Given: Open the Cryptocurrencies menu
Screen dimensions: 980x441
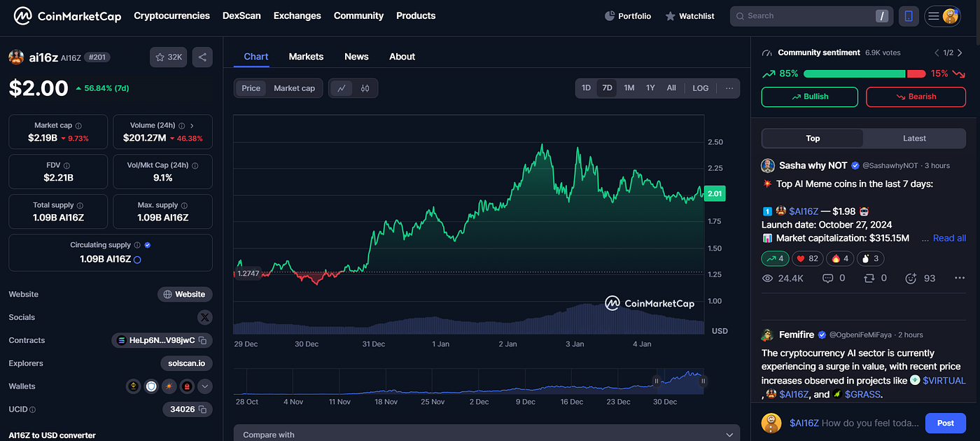Looking at the screenshot, I should pyautogui.click(x=171, y=15).
